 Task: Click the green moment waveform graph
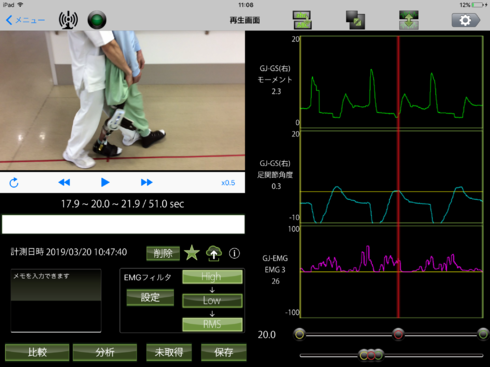point(391,82)
